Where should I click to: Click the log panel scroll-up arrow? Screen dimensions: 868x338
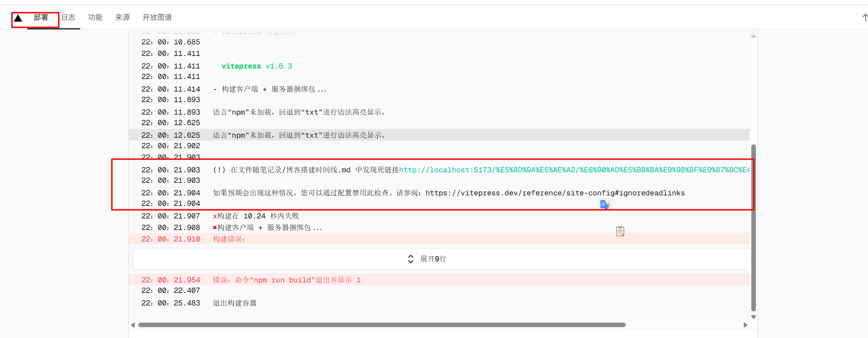click(x=753, y=36)
